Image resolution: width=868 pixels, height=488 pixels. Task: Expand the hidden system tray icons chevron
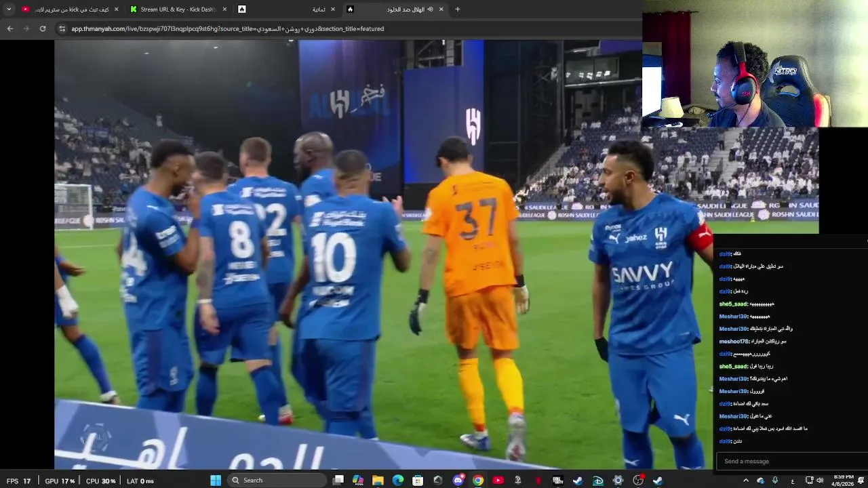click(x=746, y=481)
